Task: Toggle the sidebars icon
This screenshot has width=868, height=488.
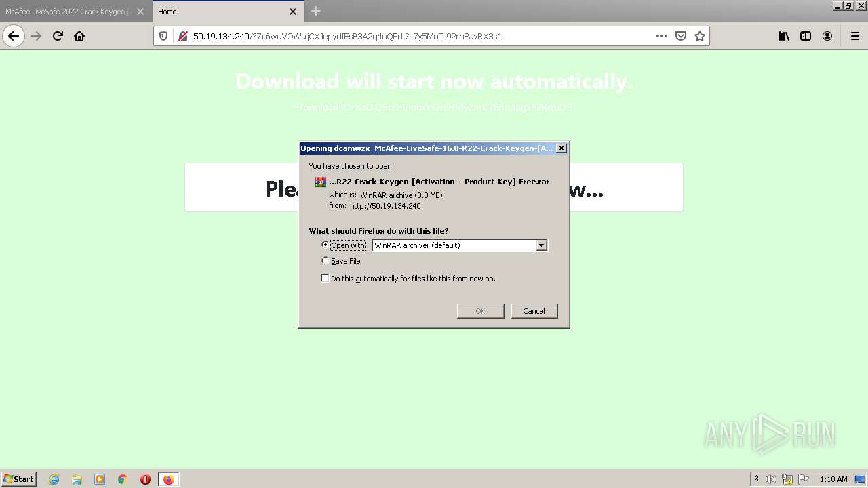Action: click(806, 36)
